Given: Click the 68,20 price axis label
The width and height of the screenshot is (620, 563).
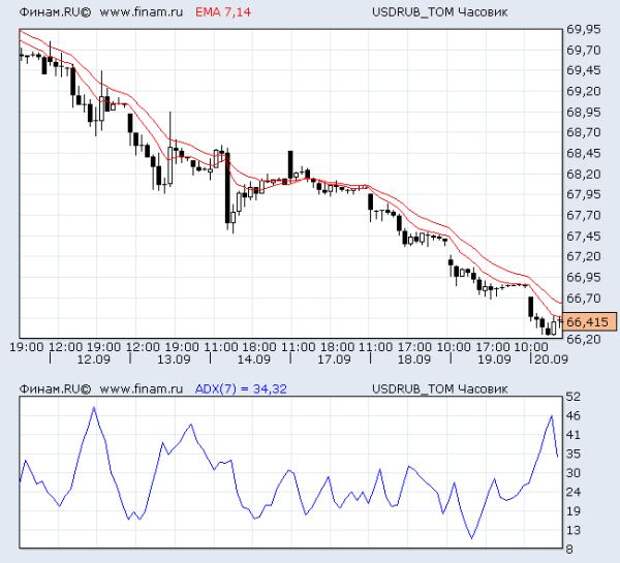Looking at the screenshot, I should tap(582, 174).
